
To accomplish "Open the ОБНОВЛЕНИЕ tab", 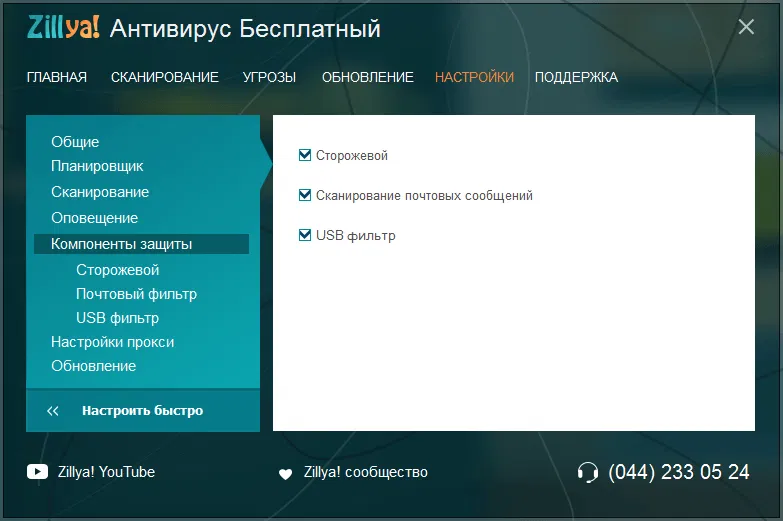I will [x=368, y=77].
